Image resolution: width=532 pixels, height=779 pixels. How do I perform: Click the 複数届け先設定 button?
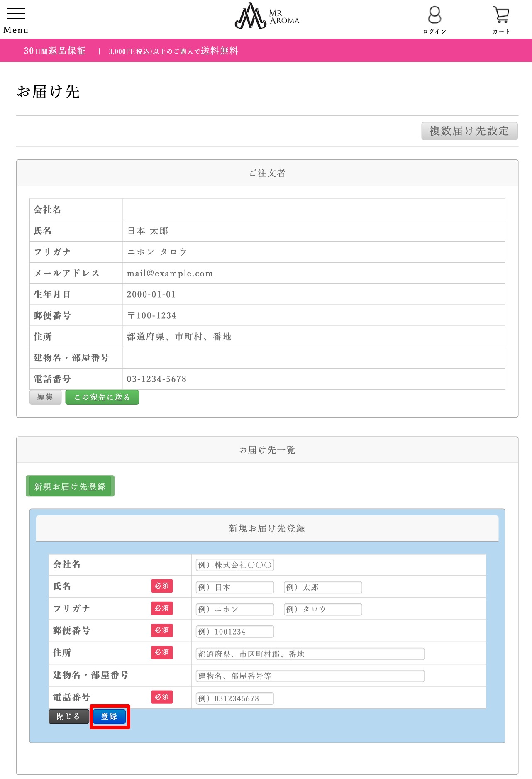(469, 131)
